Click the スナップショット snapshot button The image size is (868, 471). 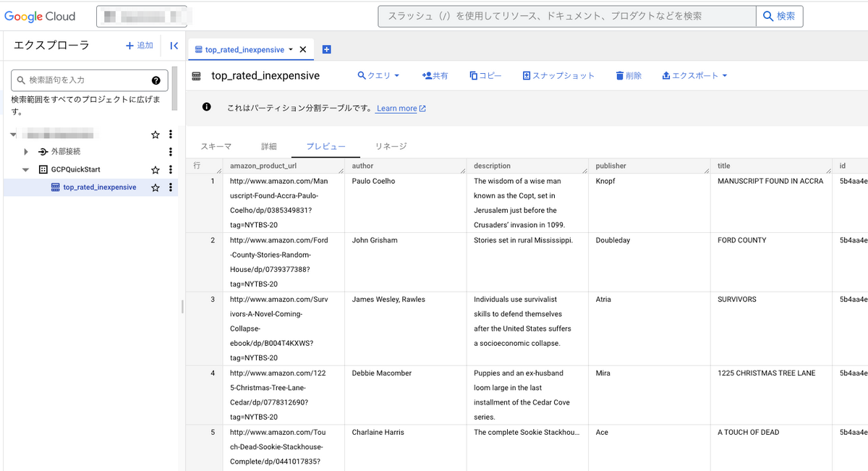coord(558,75)
